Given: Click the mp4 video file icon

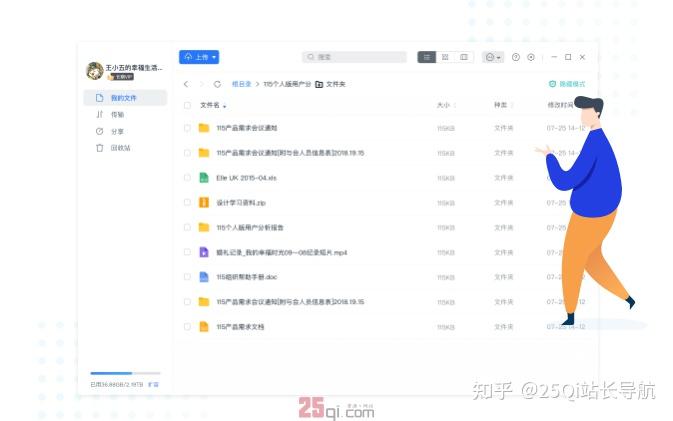Looking at the screenshot, I should click(x=203, y=252).
